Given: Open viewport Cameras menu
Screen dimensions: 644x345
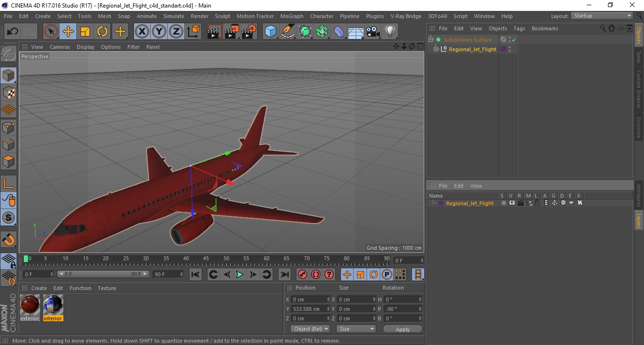Looking at the screenshot, I should click(x=60, y=47).
